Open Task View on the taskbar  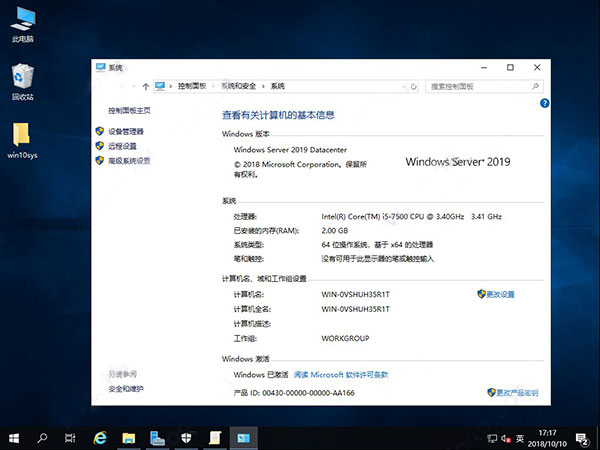tap(70, 437)
